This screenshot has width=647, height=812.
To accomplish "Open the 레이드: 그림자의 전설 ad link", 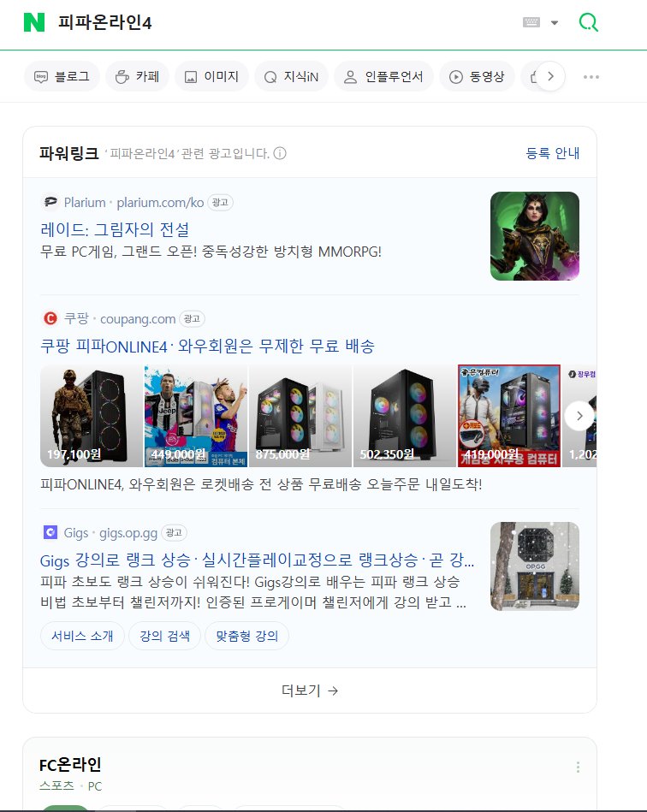I will [115, 230].
